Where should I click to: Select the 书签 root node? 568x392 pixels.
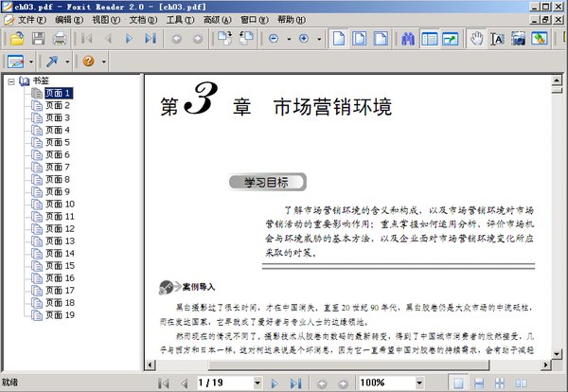pyautogui.click(x=41, y=80)
